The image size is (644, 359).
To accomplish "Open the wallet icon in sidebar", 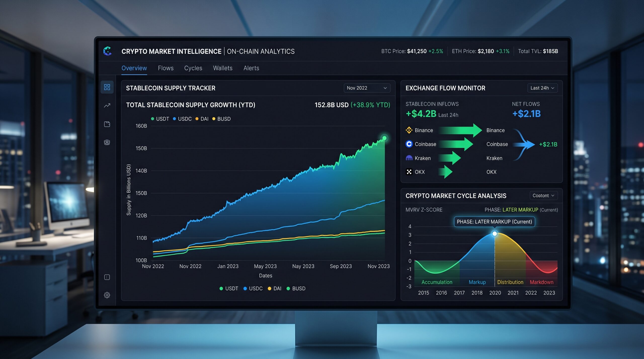I will click(x=107, y=124).
